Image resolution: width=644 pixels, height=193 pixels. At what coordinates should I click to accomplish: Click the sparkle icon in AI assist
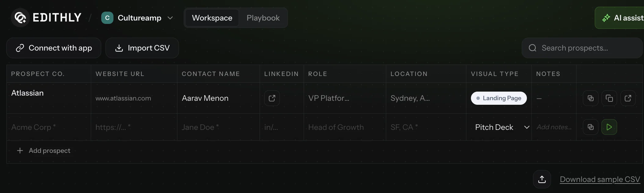[x=606, y=18]
